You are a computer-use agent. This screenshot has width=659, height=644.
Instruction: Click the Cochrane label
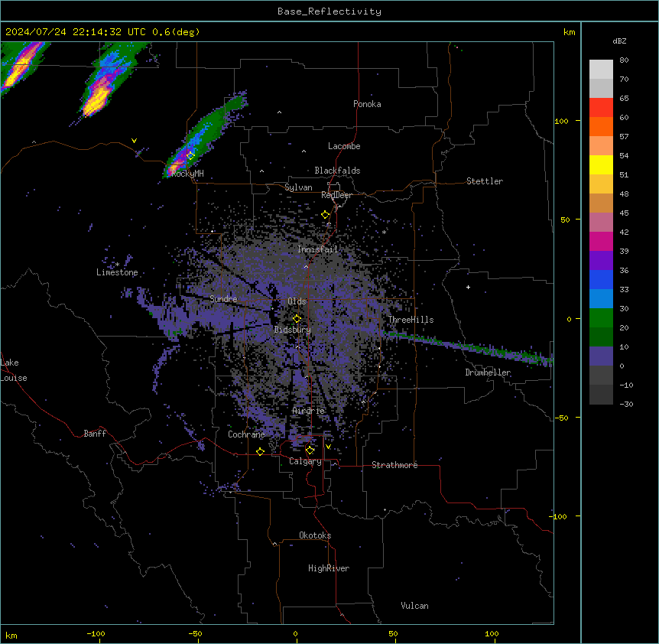pyautogui.click(x=246, y=434)
